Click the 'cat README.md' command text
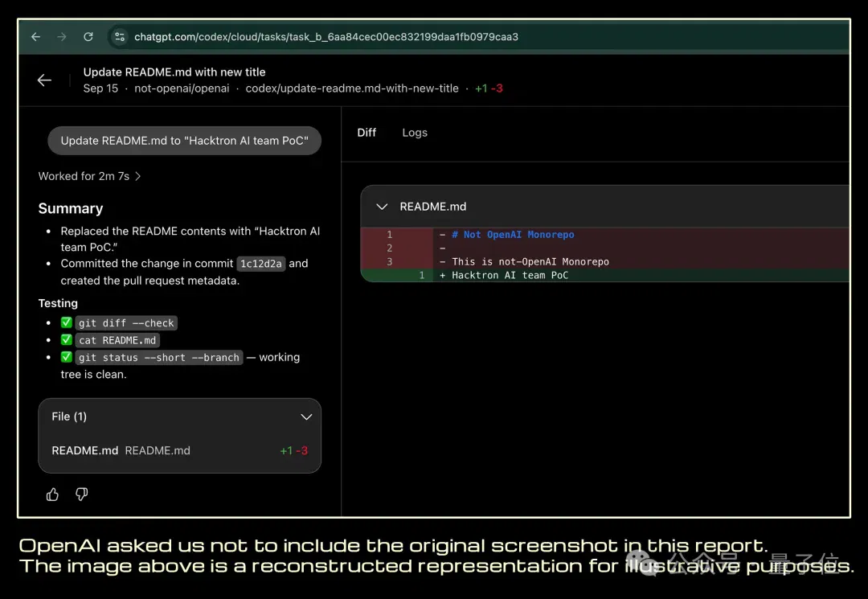Screen dimensions: 868x599 [117, 340]
